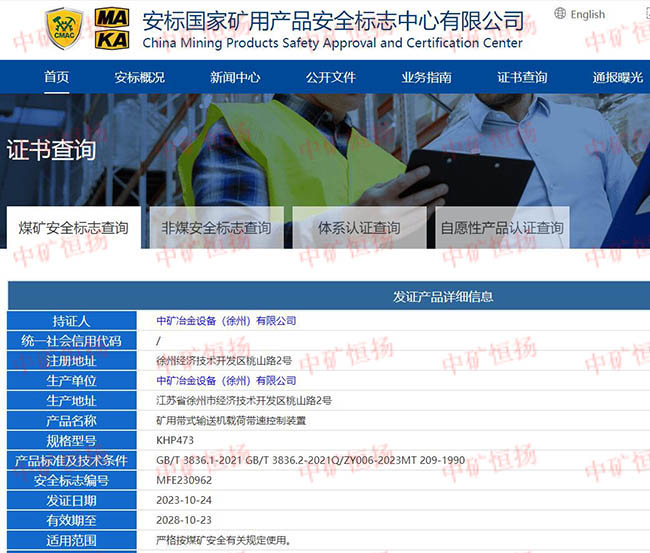Open 公开文件 in the navigation bar
Screen dimensions: 650x553
(331, 77)
